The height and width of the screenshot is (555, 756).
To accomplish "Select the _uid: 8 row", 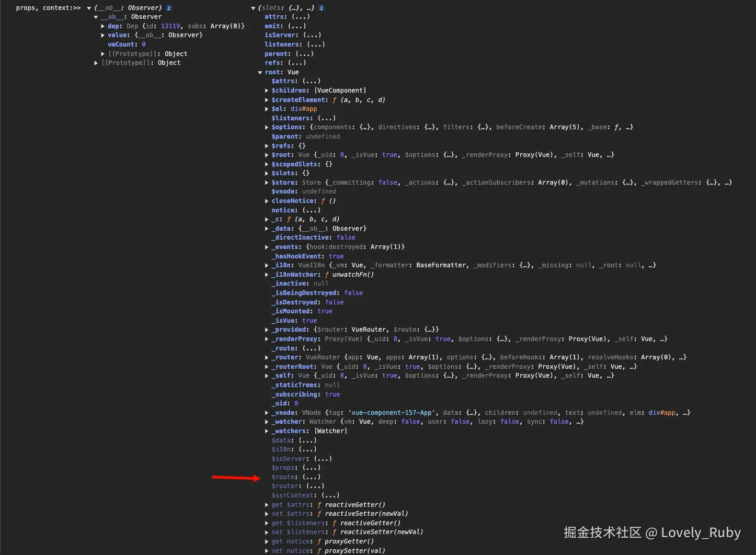I will point(285,403).
